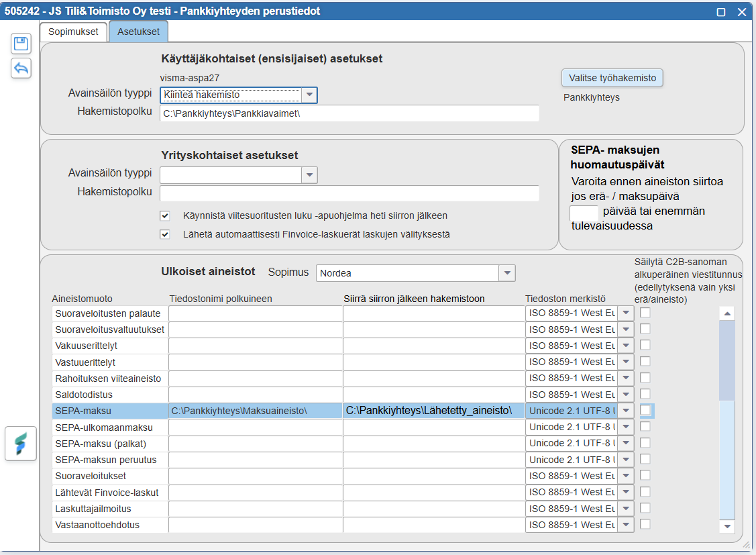Screen dimensions: 756x555
Task: Tick C2B checkbox for Rahoituksen viiteaineisto
Action: click(645, 378)
